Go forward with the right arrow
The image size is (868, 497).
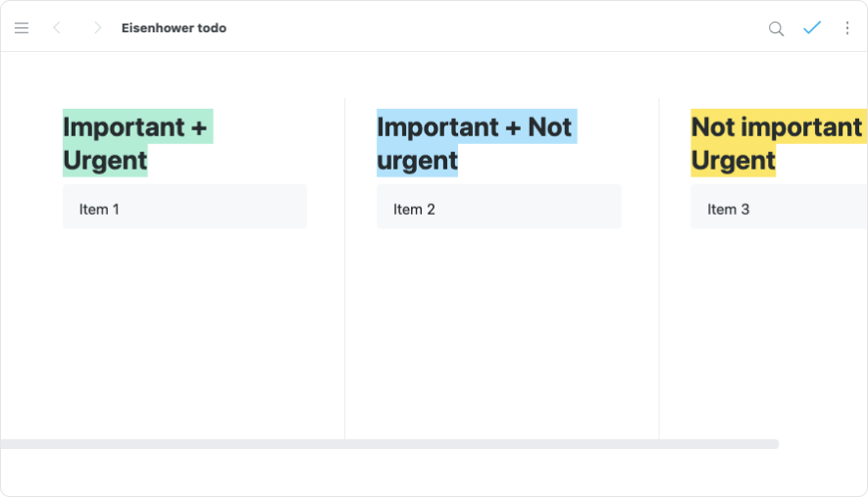tap(97, 28)
